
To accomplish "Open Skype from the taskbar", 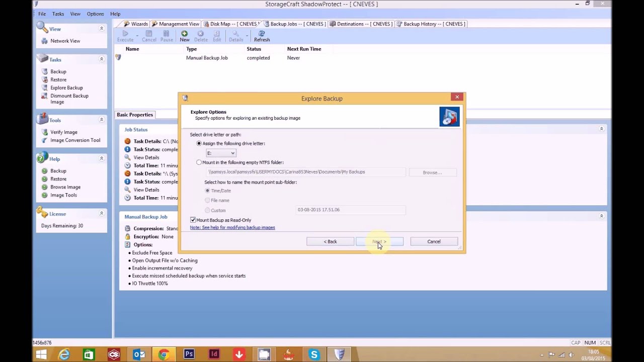I will 314,355.
